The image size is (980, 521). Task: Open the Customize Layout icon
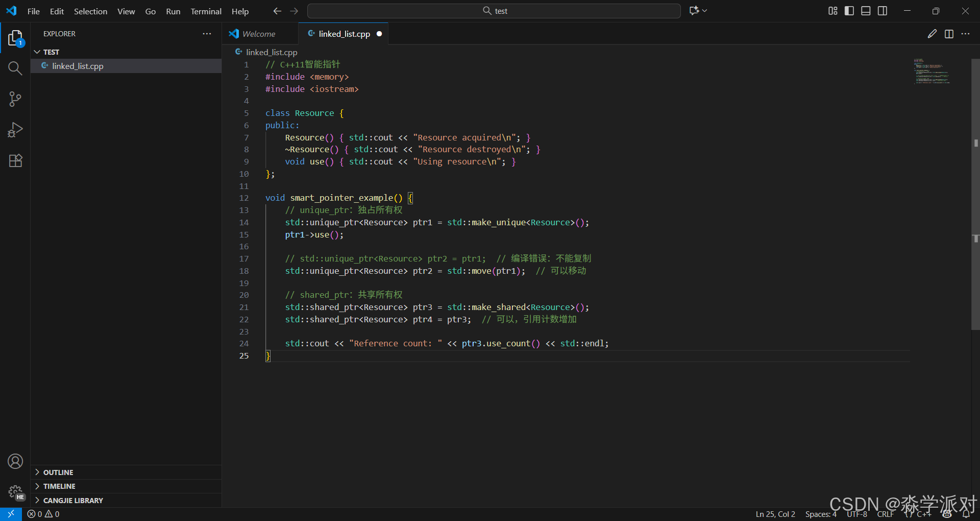(833, 11)
